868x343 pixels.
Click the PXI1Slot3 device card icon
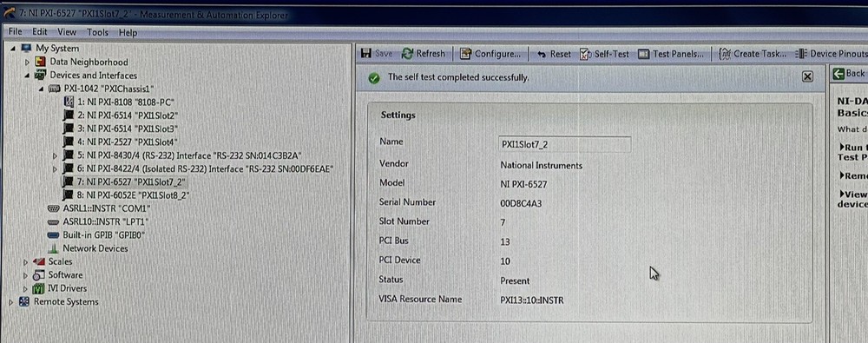[x=68, y=129]
